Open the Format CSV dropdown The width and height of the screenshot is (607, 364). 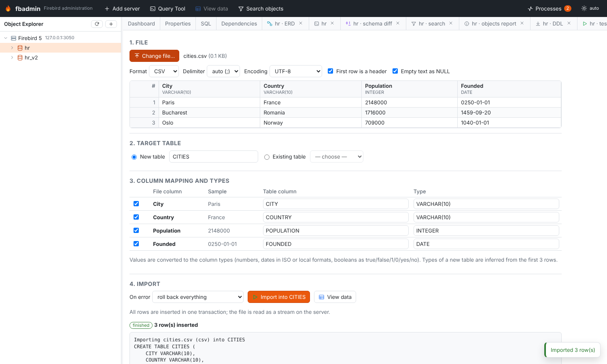coord(164,71)
